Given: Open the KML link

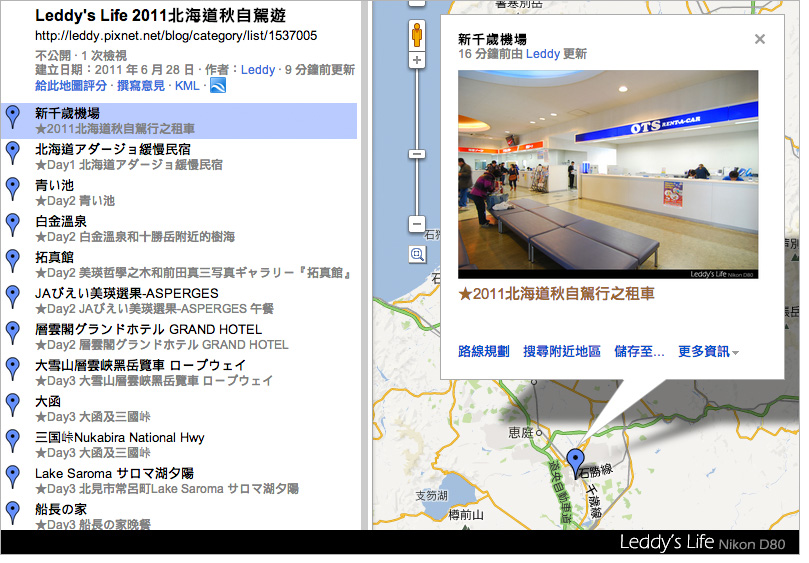Looking at the screenshot, I should (x=189, y=87).
